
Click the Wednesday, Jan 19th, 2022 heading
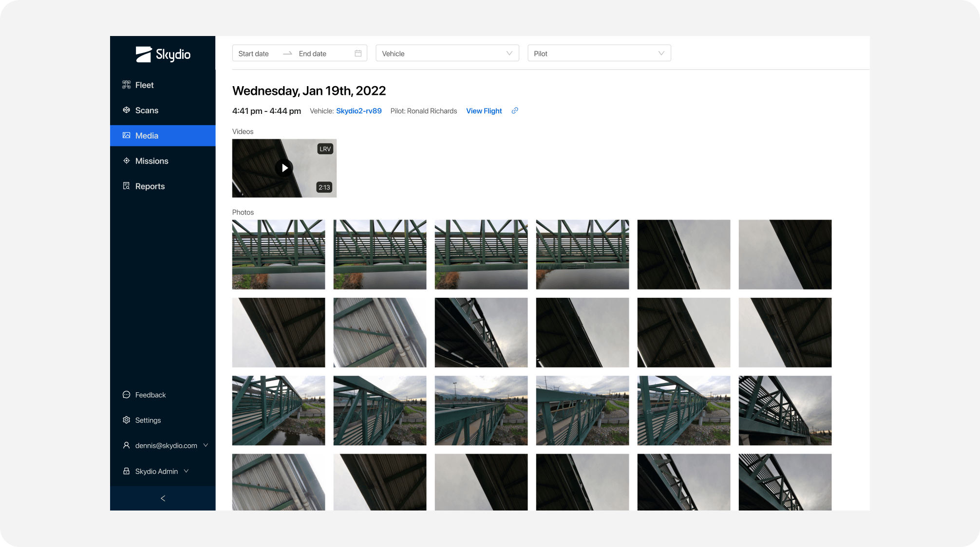[309, 91]
